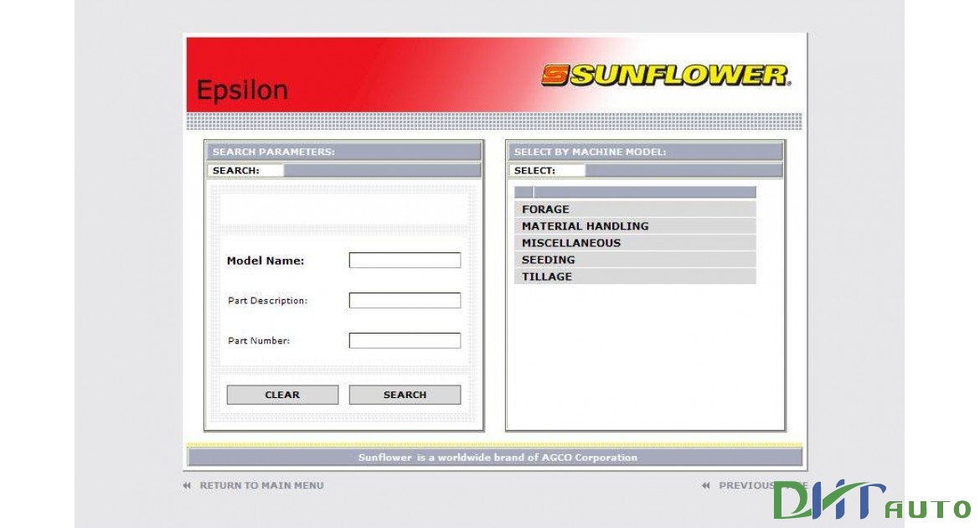Click the Sunflower logo in the header
This screenshot has width=980, height=528.
click(x=665, y=75)
